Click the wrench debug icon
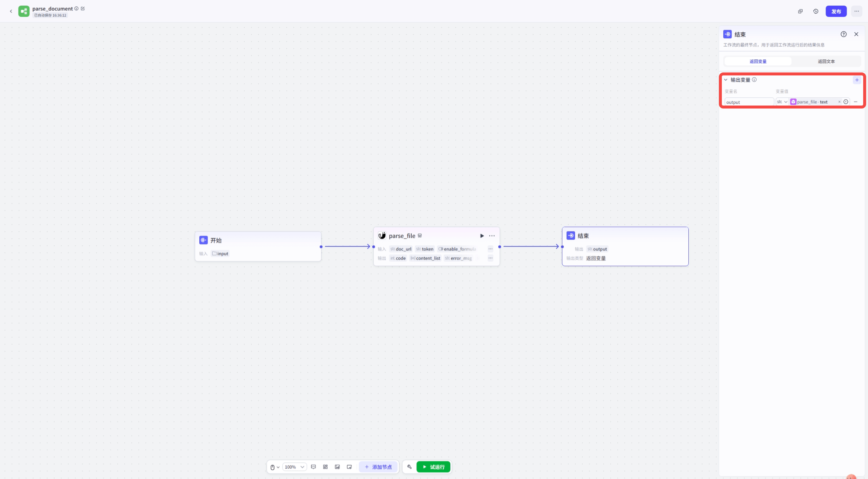Viewport: 868px width, 479px height. tap(409, 467)
